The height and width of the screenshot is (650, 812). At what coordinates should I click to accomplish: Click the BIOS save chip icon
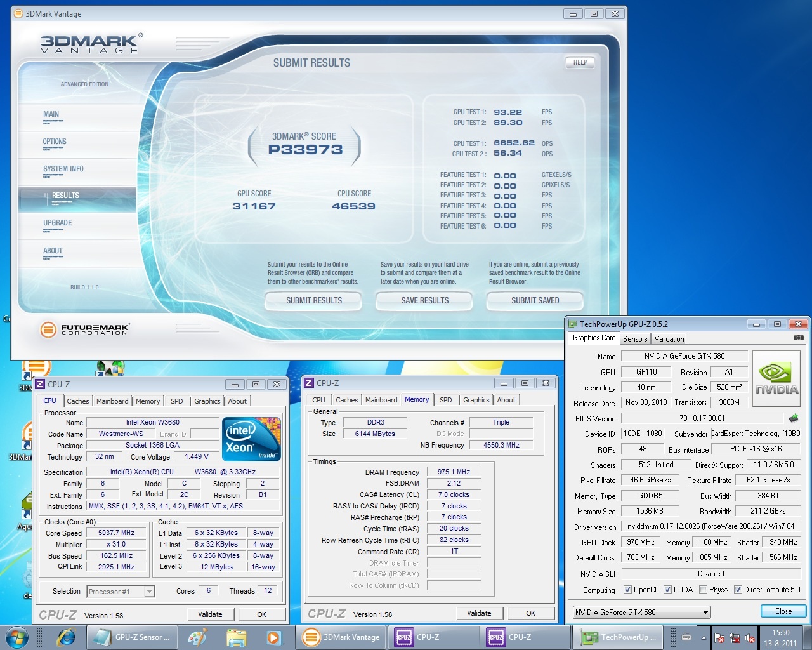793,418
